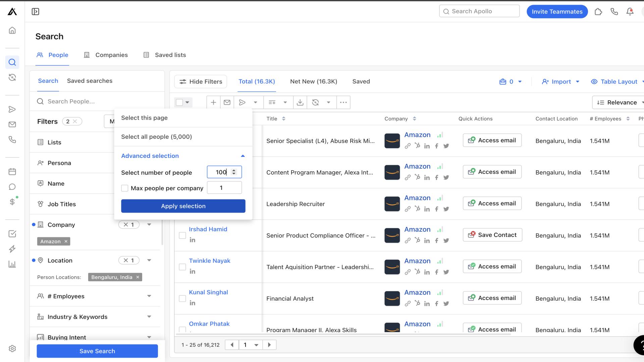644x362 pixels.
Task: Select Twinkle Nayak row checkbox
Action: coord(182,267)
